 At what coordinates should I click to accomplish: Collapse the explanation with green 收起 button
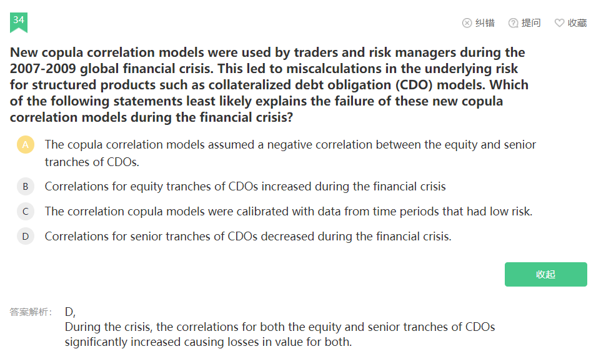tap(546, 274)
